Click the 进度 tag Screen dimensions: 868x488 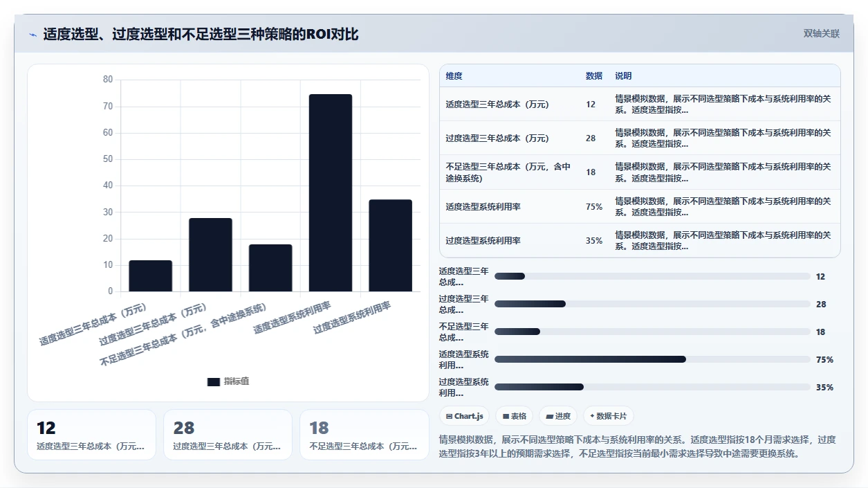click(557, 416)
